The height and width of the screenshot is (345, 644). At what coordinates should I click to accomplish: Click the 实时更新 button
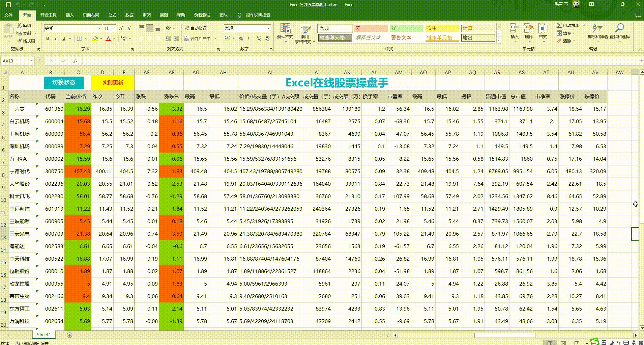113,83
